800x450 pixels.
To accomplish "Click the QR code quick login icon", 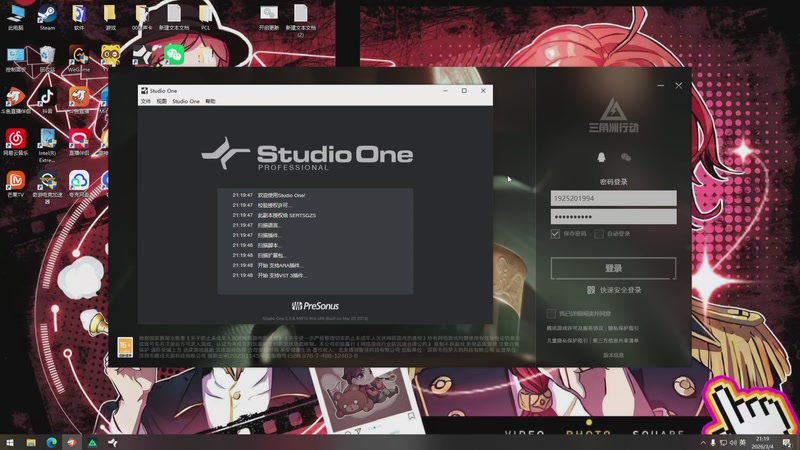I will click(x=591, y=290).
